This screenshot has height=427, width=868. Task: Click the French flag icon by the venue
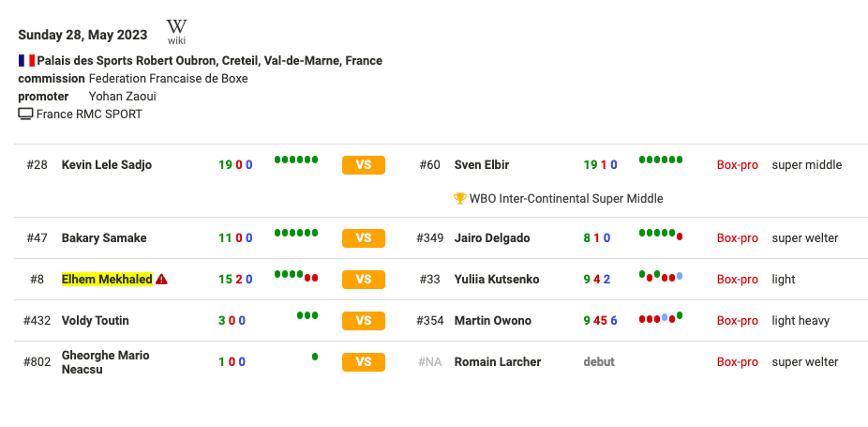click(x=26, y=60)
